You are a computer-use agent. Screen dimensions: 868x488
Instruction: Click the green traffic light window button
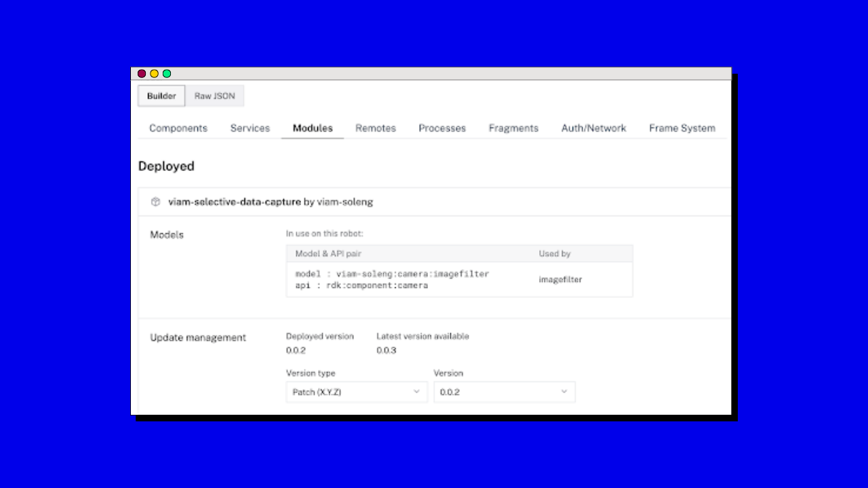pyautogui.click(x=166, y=73)
